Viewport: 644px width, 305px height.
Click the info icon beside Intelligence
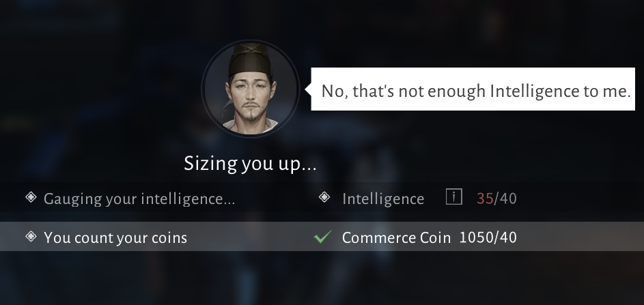tap(454, 197)
